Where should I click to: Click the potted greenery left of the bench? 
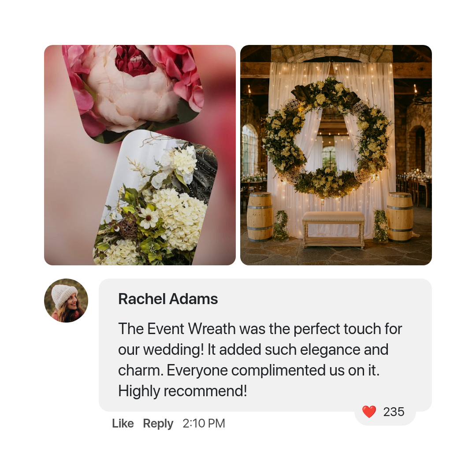click(281, 225)
